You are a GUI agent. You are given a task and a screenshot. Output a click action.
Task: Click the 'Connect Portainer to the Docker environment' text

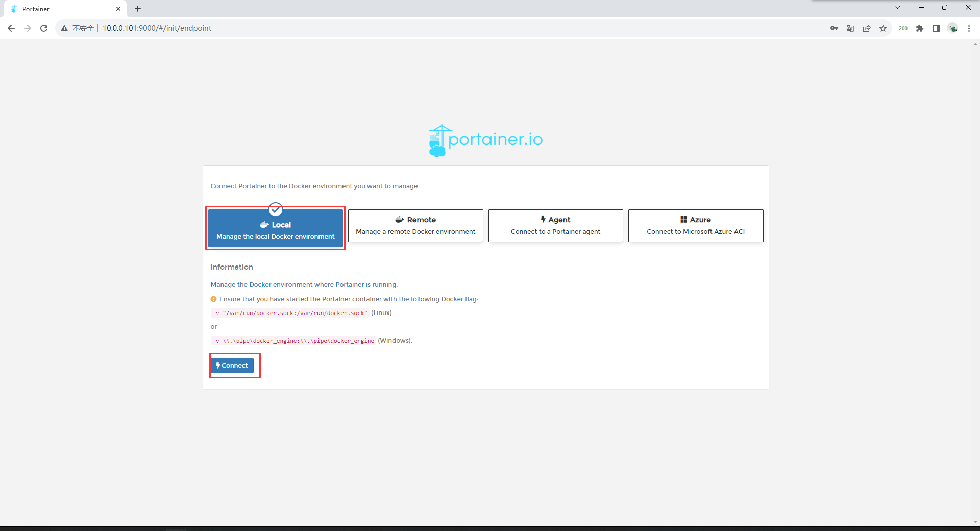(314, 186)
